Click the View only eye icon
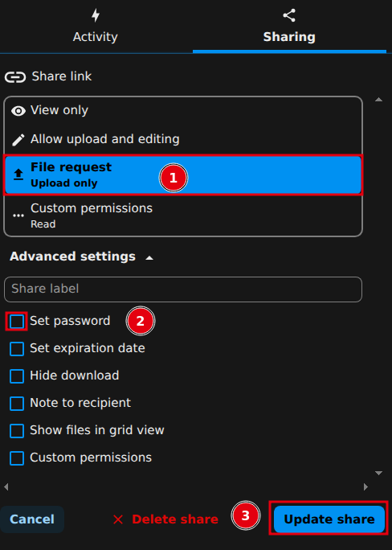 (18, 111)
